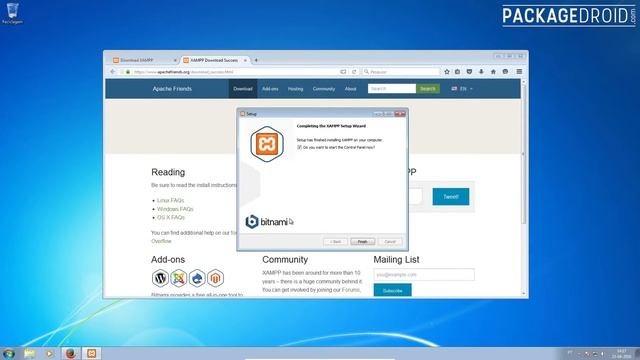This screenshot has height=360, width=640.
Task: Click the Firefox chat bubble icon
Action: (x=505, y=72)
